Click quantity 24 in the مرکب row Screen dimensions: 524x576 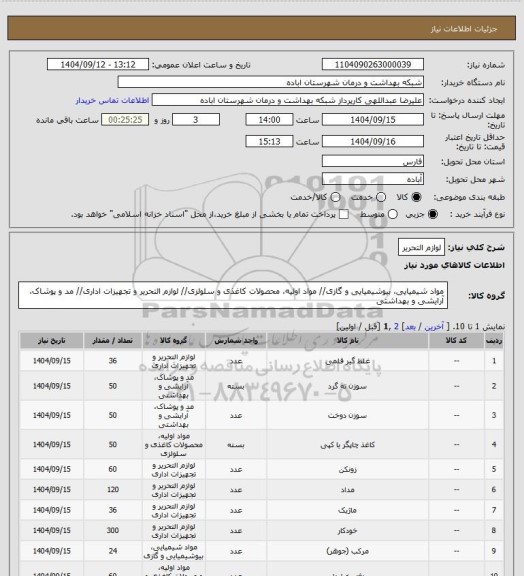pos(113,551)
